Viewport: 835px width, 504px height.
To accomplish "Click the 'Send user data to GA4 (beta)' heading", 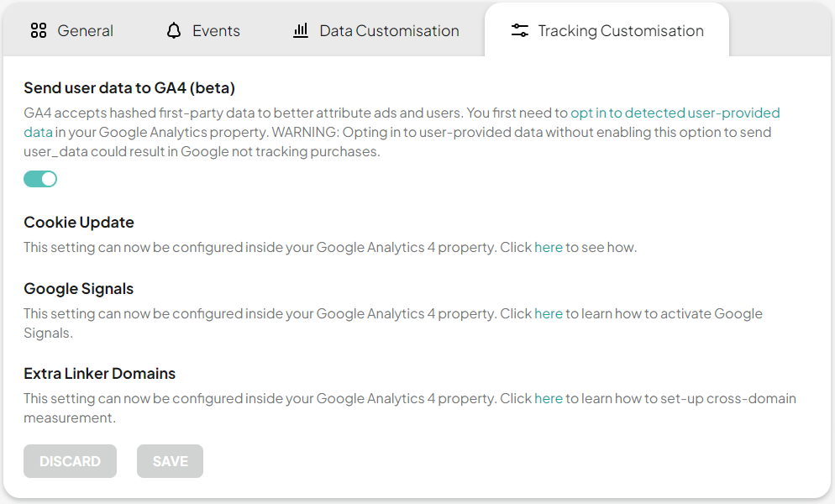I will click(x=129, y=88).
